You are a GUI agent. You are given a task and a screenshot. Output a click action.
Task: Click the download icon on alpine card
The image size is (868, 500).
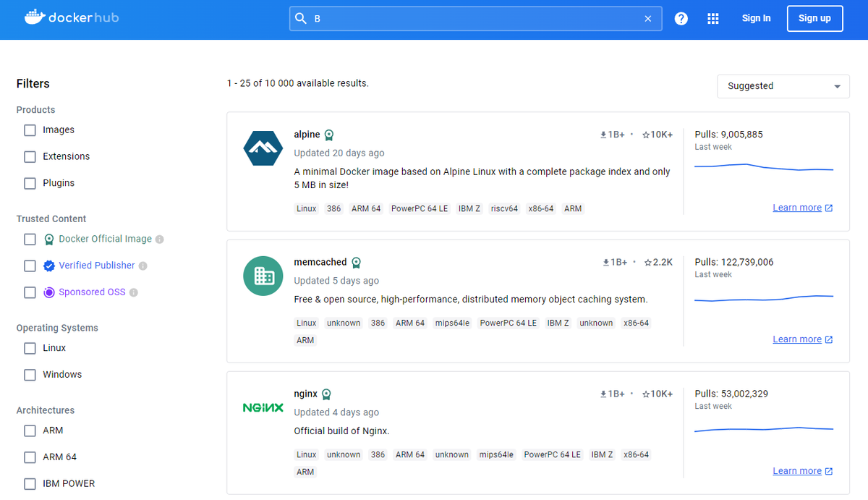tap(603, 135)
